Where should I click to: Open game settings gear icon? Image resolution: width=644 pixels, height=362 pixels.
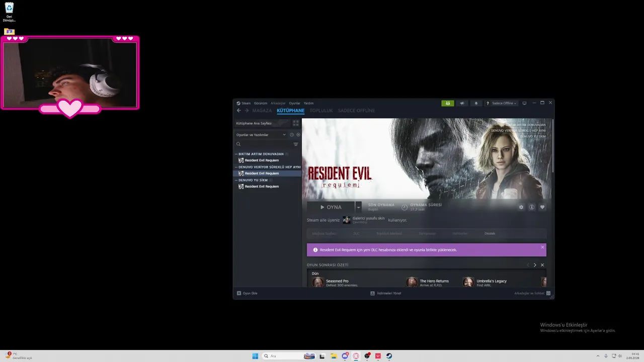tap(521, 207)
